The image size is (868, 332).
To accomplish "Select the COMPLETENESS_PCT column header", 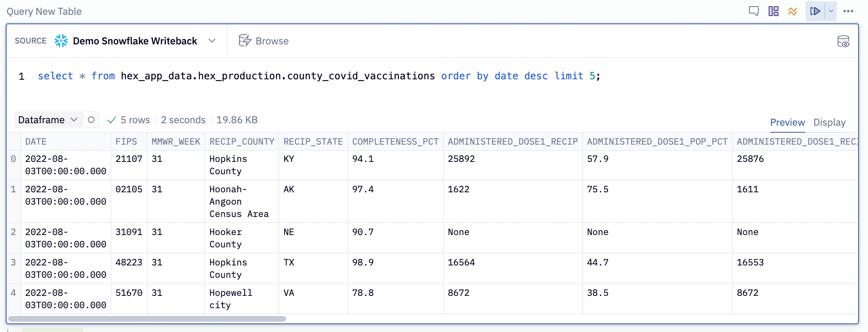I will [395, 142].
